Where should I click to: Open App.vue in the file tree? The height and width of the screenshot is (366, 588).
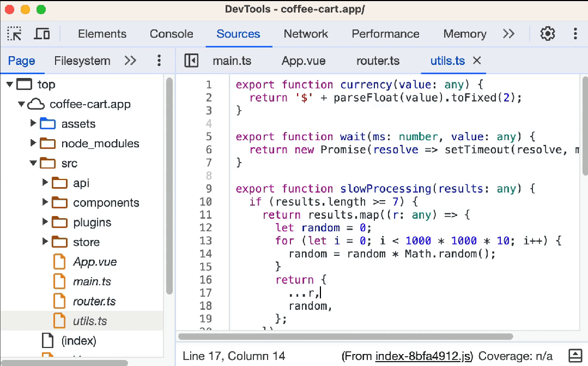point(95,262)
